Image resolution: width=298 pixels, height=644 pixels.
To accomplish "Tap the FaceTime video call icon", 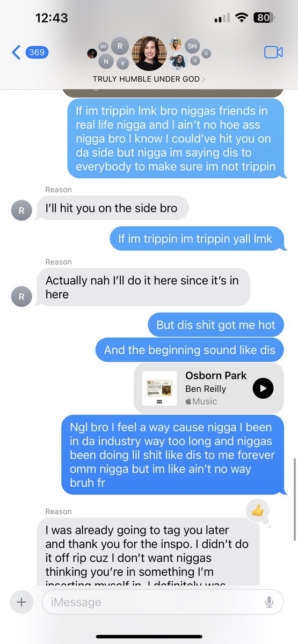I will click(x=273, y=52).
